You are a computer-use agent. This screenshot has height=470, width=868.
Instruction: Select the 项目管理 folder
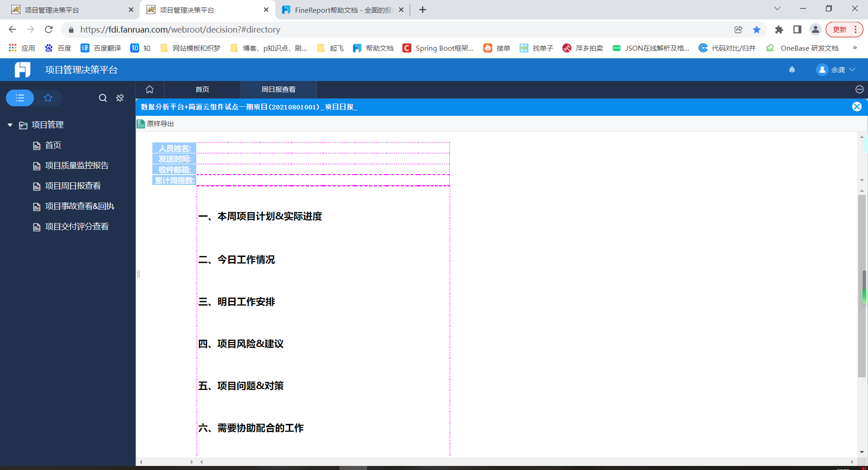click(47, 125)
